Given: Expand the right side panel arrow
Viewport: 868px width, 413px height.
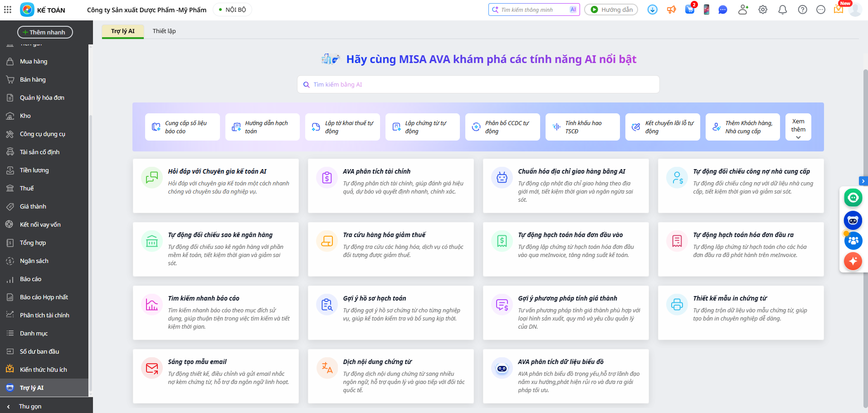Looking at the screenshot, I should point(863,181).
